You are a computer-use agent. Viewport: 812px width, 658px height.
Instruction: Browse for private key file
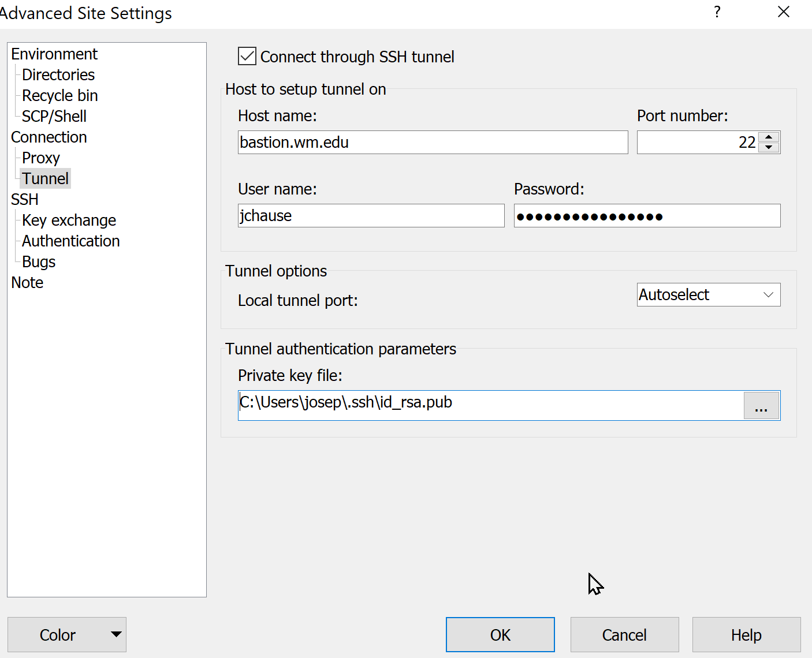(761, 406)
